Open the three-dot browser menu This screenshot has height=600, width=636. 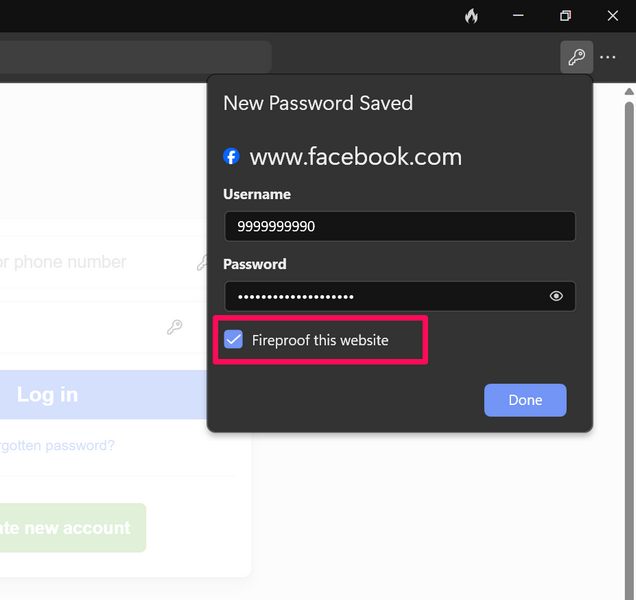(x=608, y=57)
